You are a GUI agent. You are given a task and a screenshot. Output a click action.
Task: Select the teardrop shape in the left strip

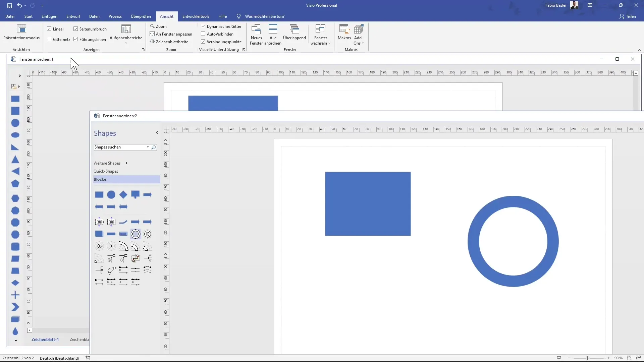15,331
